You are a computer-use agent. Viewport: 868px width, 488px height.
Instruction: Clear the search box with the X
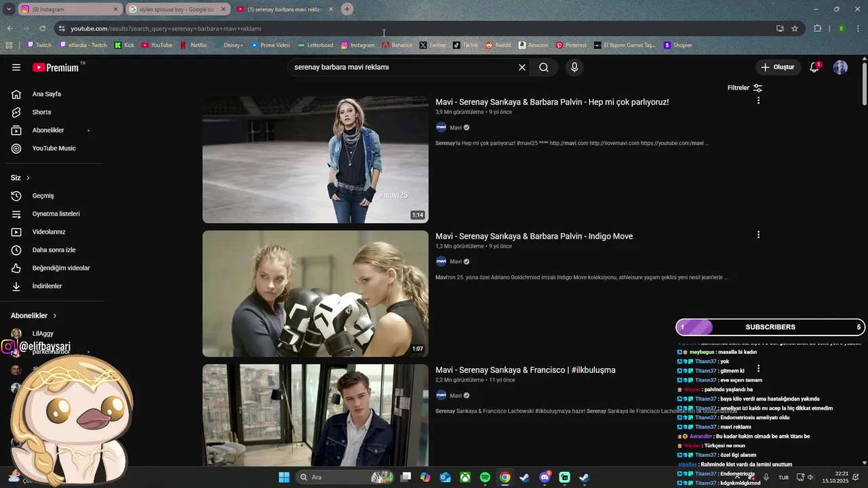point(522,67)
